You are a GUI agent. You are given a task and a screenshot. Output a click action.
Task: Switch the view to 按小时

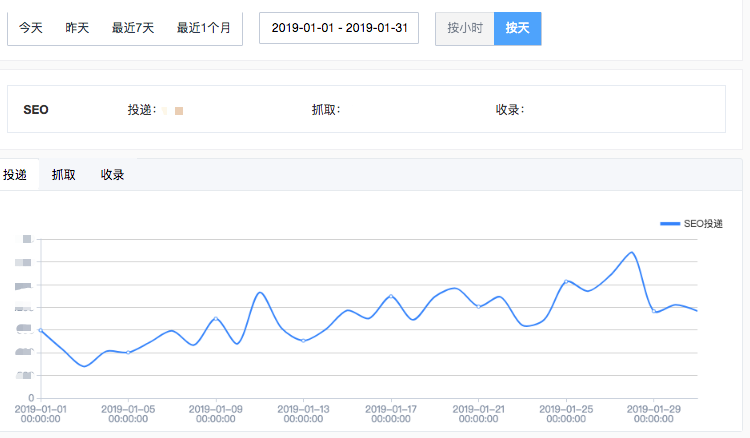(x=465, y=28)
